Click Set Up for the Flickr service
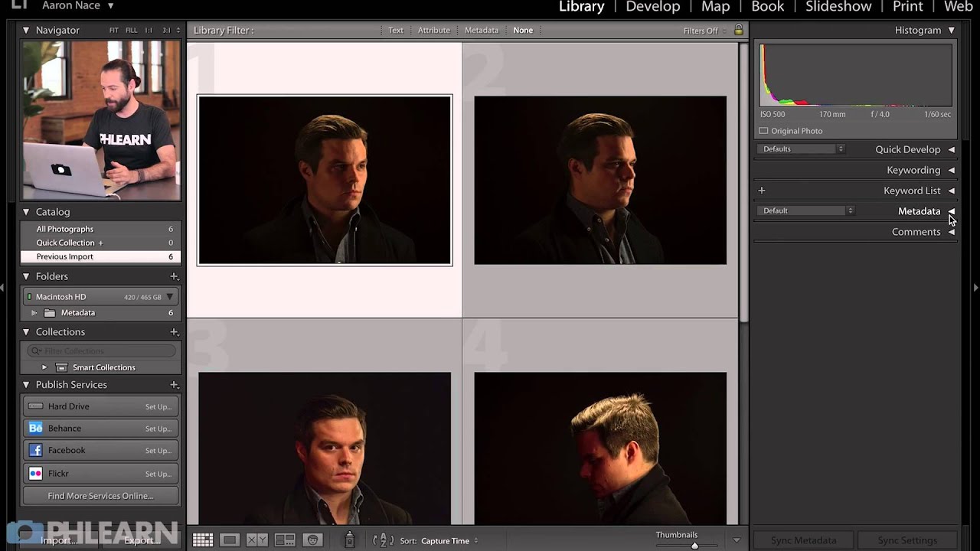The height and width of the screenshot is (551, 980). click(x=158, y=474)
